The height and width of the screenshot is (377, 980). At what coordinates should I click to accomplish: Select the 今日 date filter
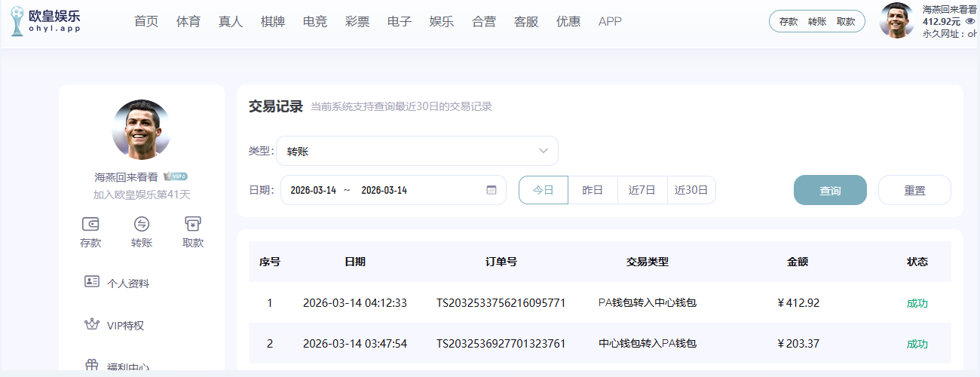tap(544, 190)
